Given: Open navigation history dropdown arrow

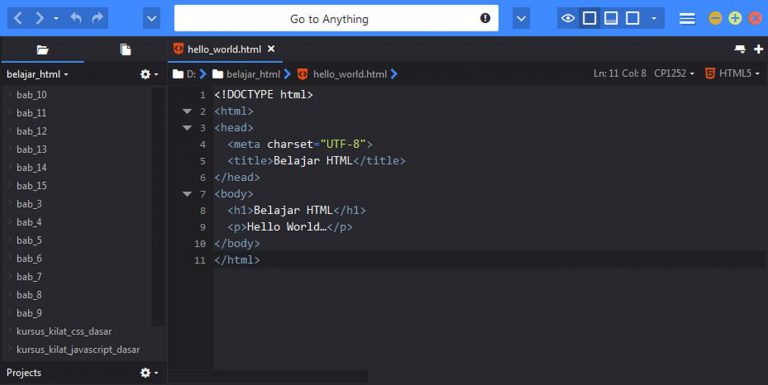Looking at the screenshot, I should [x=56, y=19].
